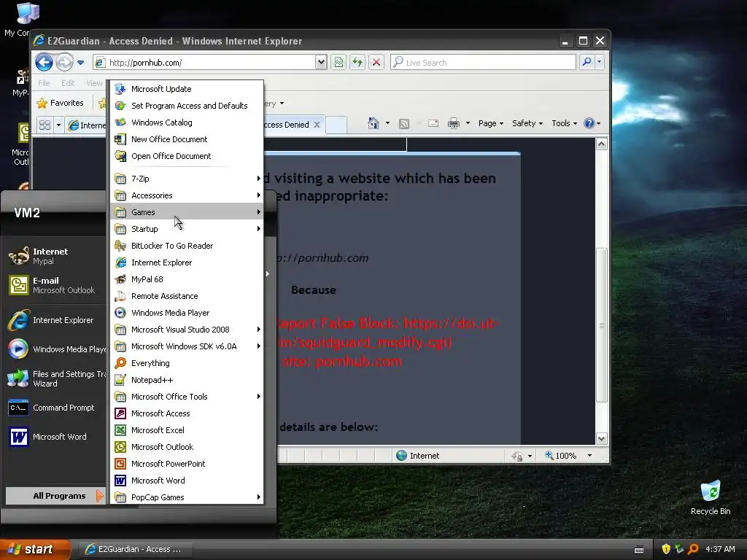Open New Office Document
This screenshot has height=560, width=747.
point(187,139)
